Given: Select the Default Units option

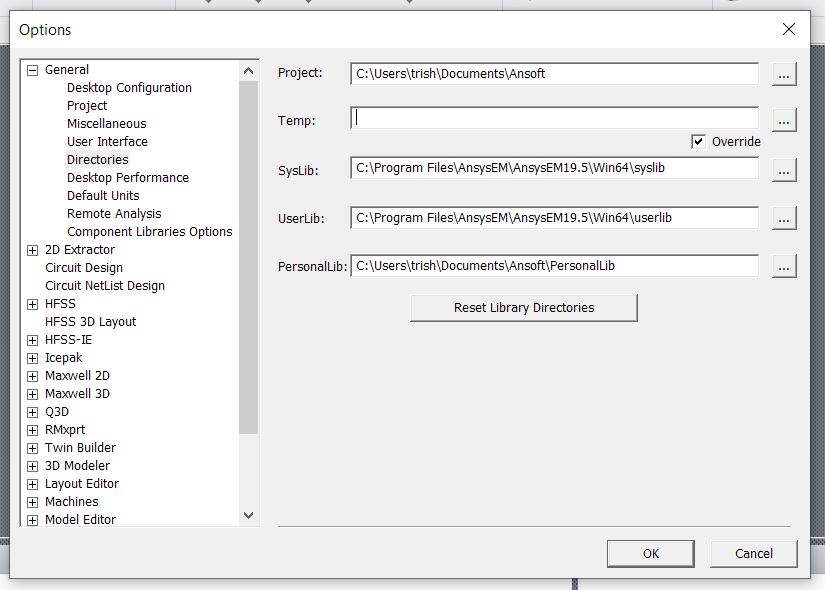Looking at the screenshot, I should click(x=103, y=195).
